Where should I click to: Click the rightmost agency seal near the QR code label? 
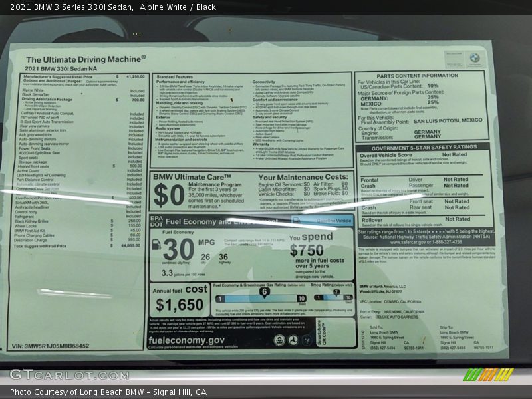(x=307, y=340)
